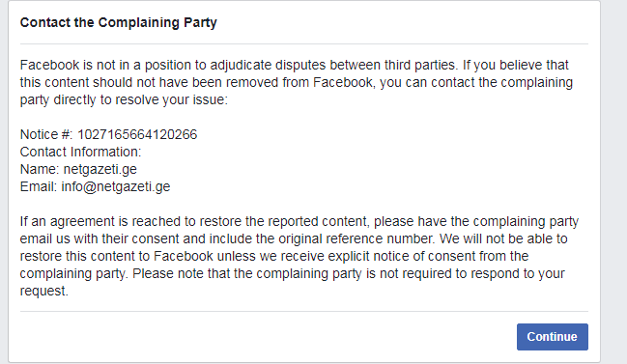Click the blue Continue button
This screenshot has height=364, width=627.
[x=553, y=337]
